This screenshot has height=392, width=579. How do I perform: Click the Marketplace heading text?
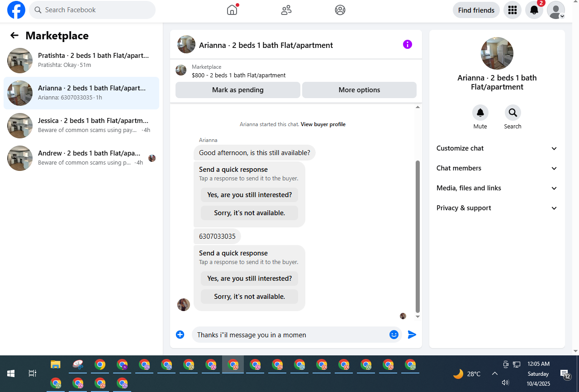pos(57,36)
